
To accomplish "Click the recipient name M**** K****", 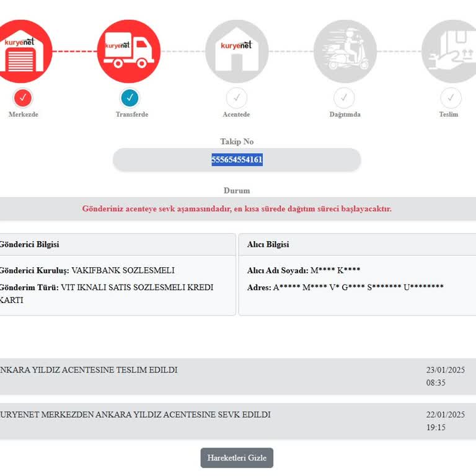I will click(335, 270).
